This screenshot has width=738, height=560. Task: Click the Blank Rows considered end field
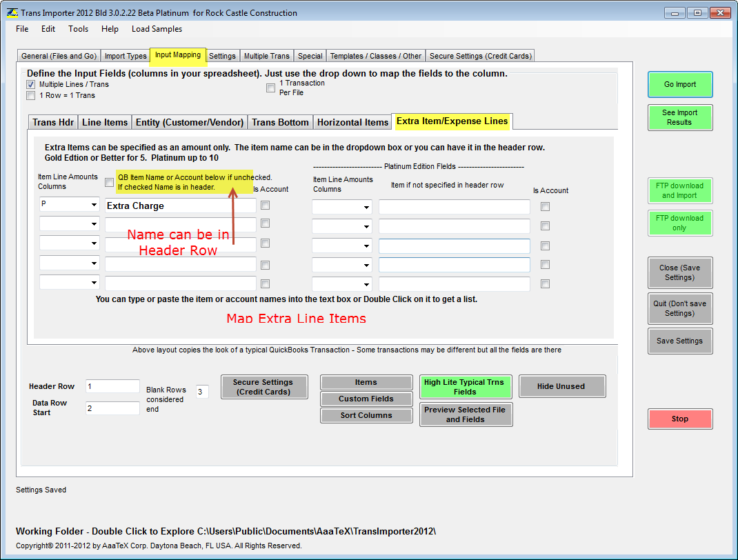click(x=202, y=392)
